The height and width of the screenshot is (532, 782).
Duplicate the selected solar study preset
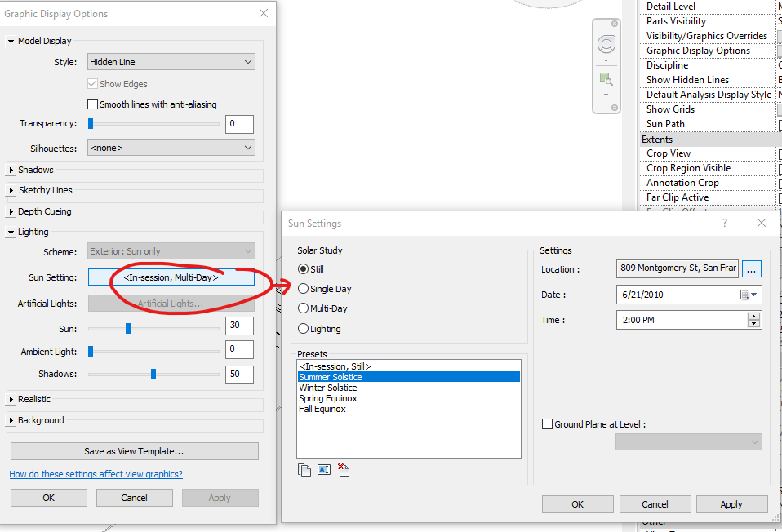point(304,469)
